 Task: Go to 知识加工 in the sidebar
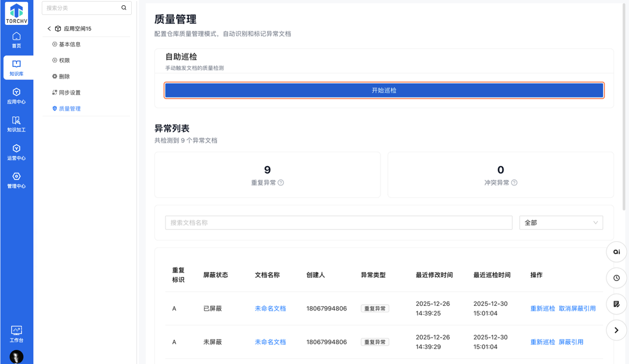click(x=16, y=124)
